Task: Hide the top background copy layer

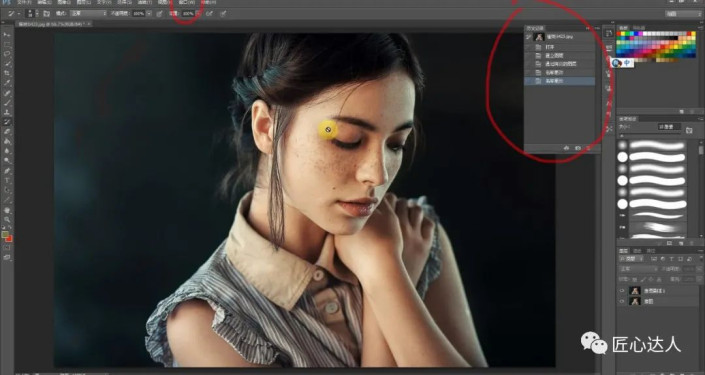Action: (x=622, y=291)
